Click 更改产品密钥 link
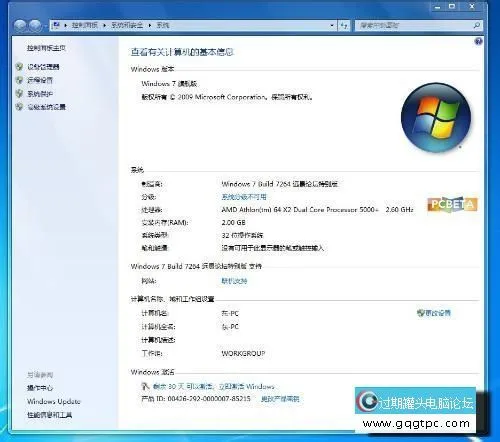The image size is (500, 442). tap(280, 399)
